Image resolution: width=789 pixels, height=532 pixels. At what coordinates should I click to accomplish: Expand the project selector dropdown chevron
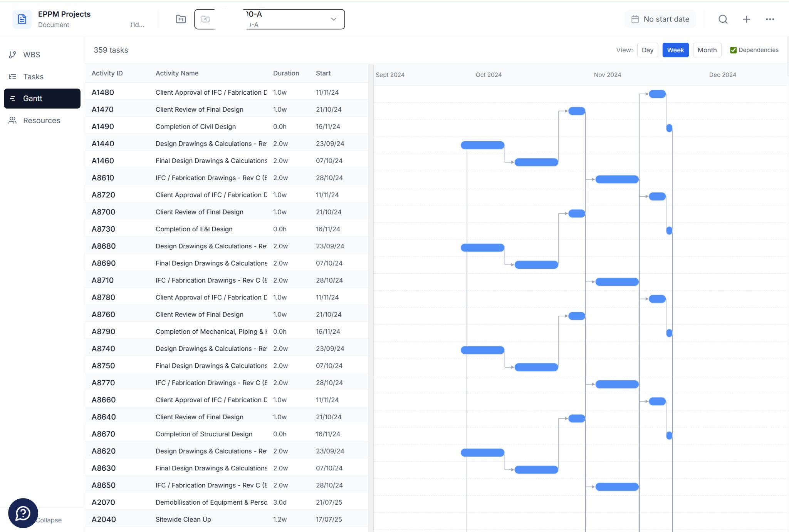click(x=333, y=19)
